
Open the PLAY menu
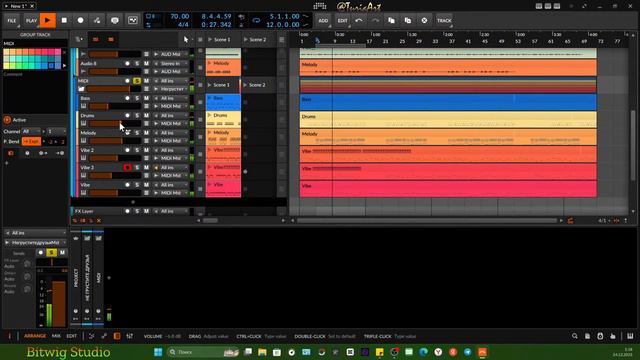pos(31,20)
